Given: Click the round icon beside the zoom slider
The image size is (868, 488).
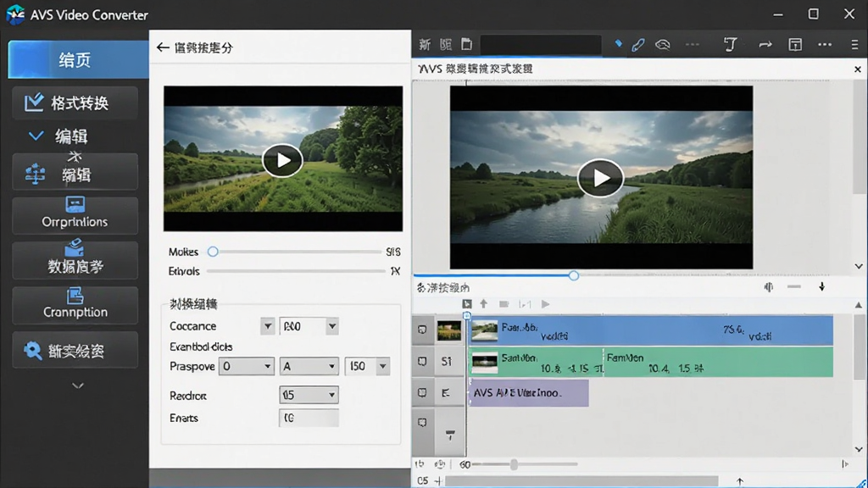Looking at the screenshot, I should pos(440,464).
